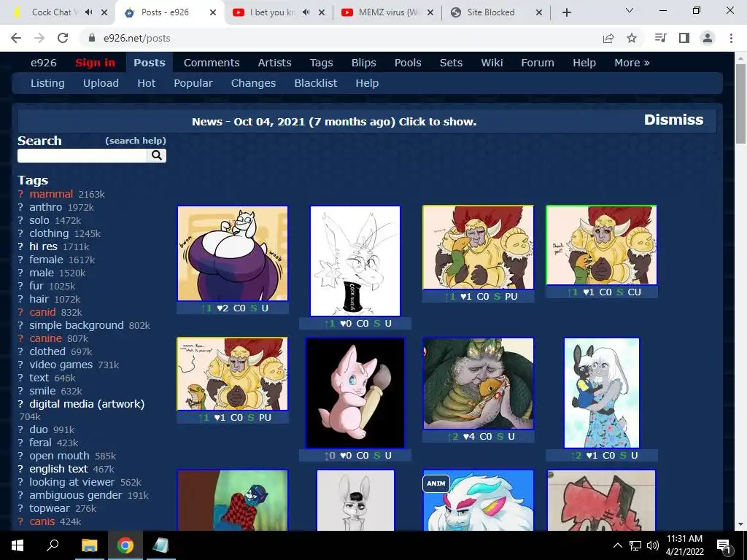Reload the e926 page
The height and width of the screenshot is (560, 747).
(x=63, y=38)
